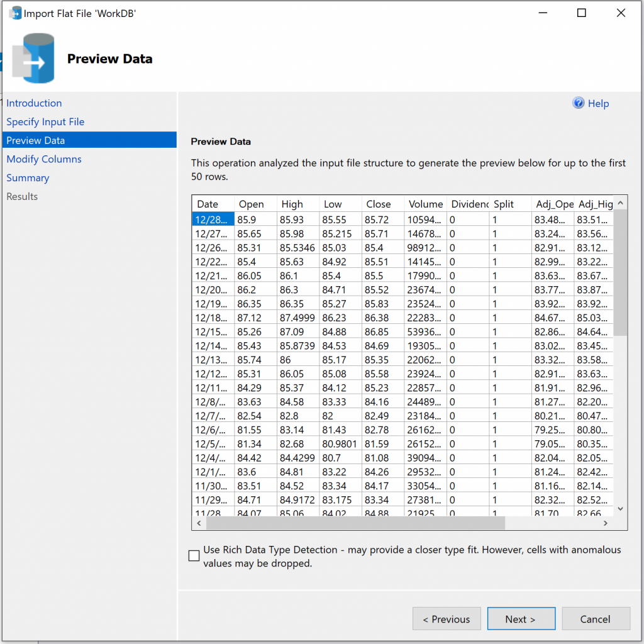644x644 pixels.
Task: Click the High column header
Action: click(298, 204)
